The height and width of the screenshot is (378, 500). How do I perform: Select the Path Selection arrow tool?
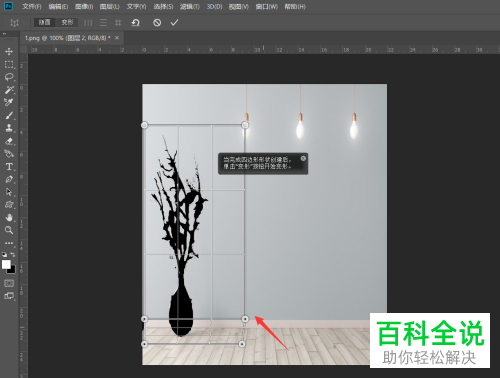[9, 192]
